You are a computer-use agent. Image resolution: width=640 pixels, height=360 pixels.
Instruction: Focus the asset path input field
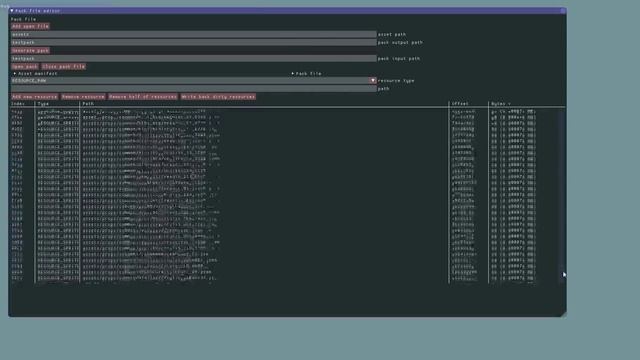click(193, 35)
